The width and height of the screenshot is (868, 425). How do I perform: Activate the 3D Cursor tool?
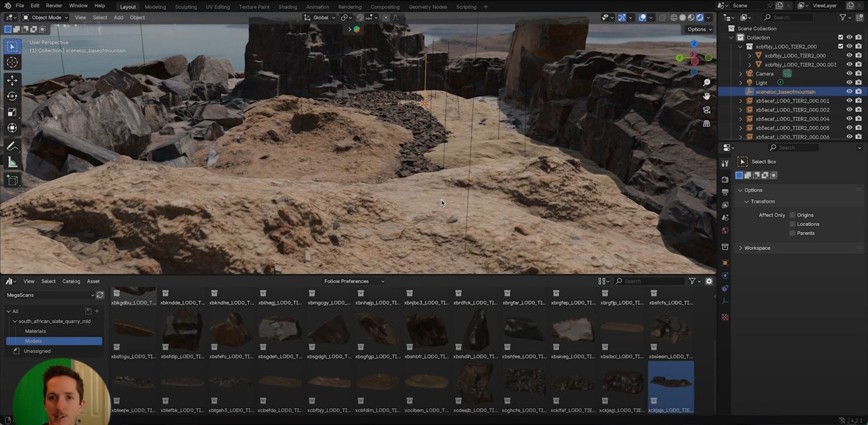(12, 63)
